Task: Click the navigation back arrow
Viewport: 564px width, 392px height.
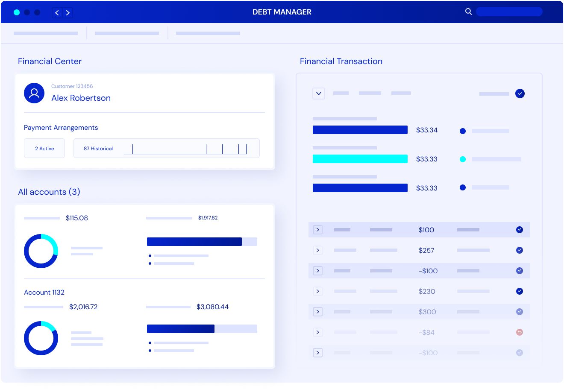Action: pos(57,12)
